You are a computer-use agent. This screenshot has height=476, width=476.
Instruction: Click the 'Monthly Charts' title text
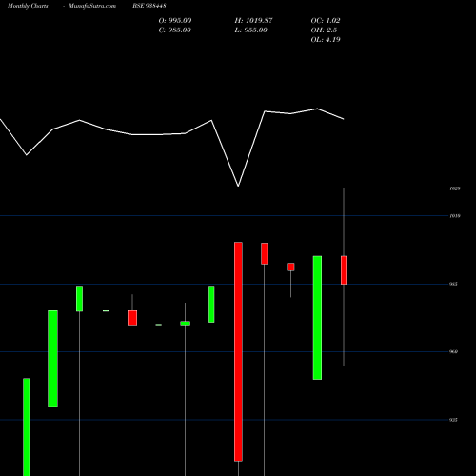[28, 6]
